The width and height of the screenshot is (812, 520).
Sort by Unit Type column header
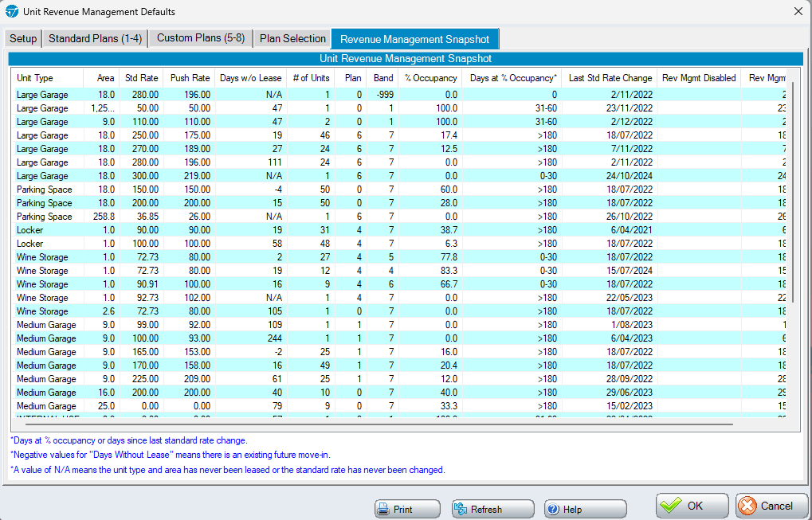click(x=35, y=78)
